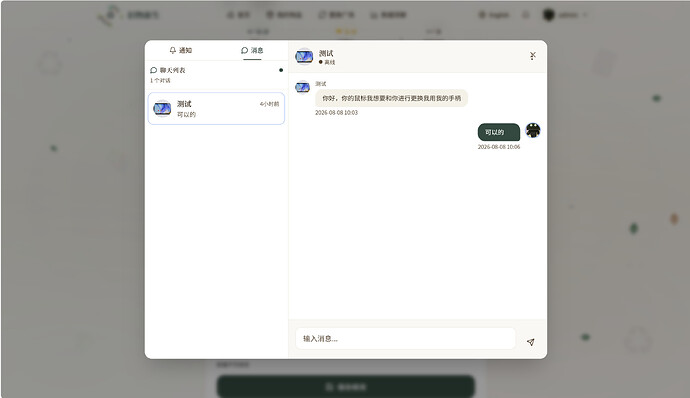Image resolution: width=690 pixels, height=398 pixels.
Task: Click the received message bubble starting with 你好
Action: pyautogui.click(x=391, y=98)
